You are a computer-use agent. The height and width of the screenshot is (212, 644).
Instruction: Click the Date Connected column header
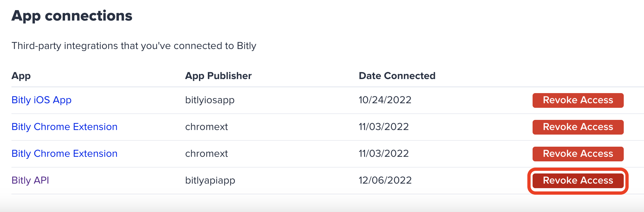point(397,76)
